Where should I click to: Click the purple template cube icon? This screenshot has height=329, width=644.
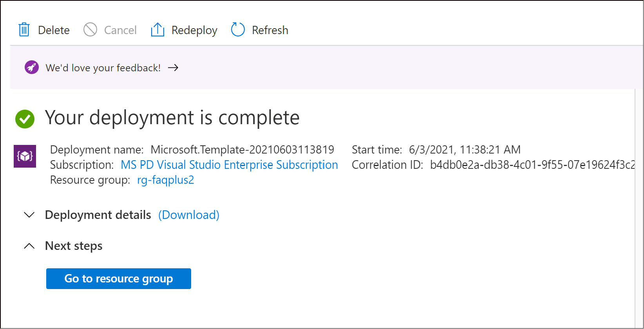point(25,156)
